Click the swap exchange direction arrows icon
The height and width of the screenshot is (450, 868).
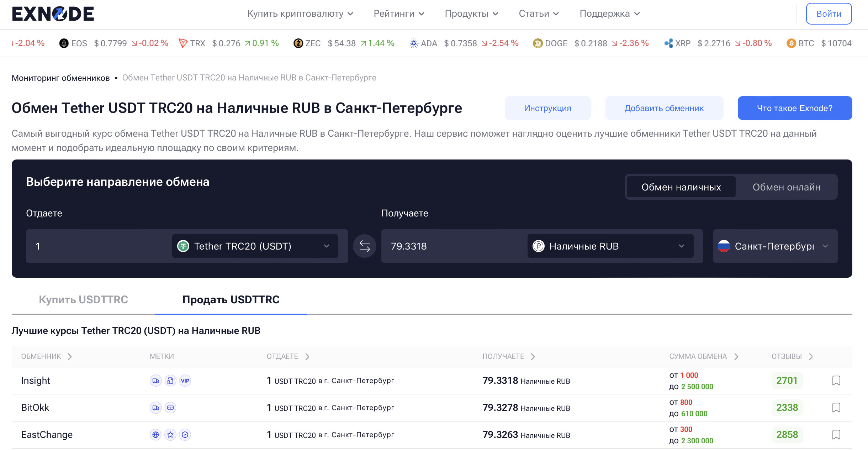pos(364,246)
